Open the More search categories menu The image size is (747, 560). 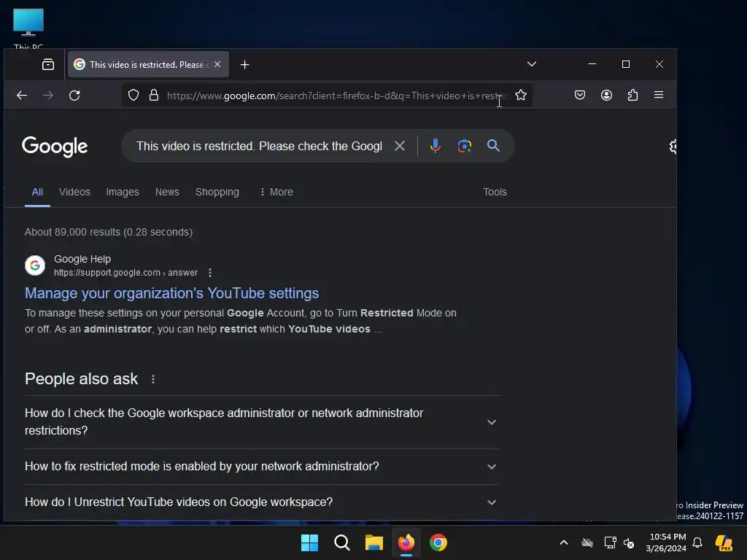(276, 192)
